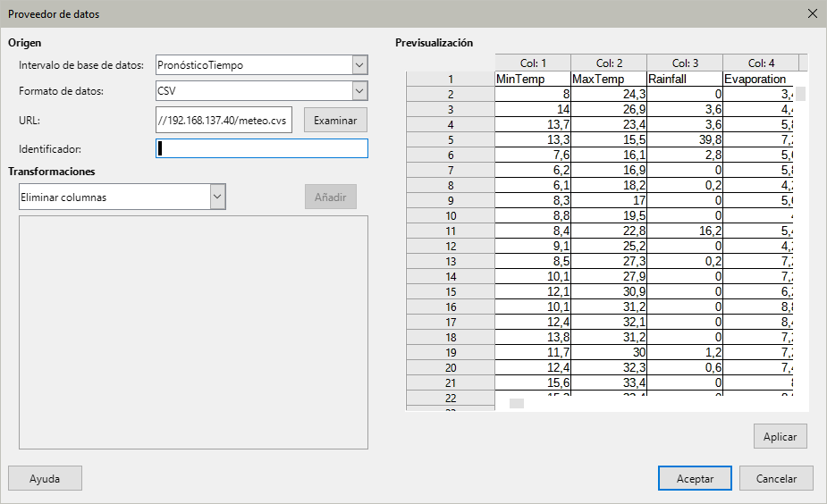Click MaxTemp cell showing 24,3
The image size is (827, 504).
click(x=609, y=95)
